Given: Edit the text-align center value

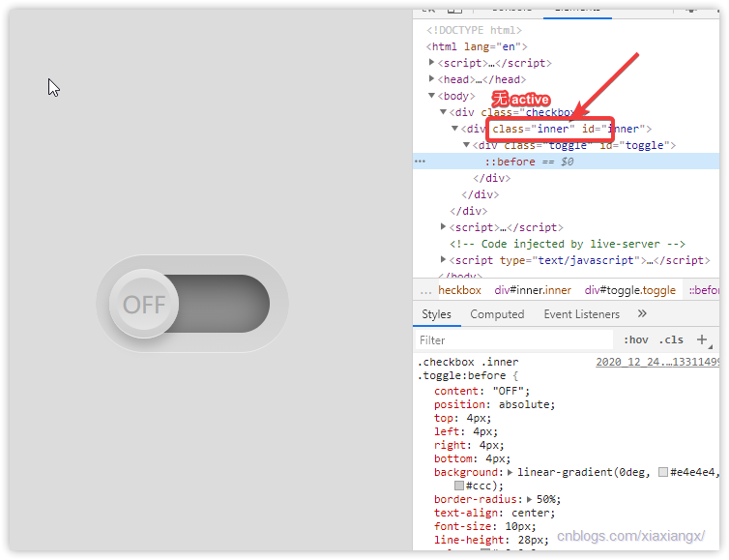Looking at the screenshot, I should 531,513.
